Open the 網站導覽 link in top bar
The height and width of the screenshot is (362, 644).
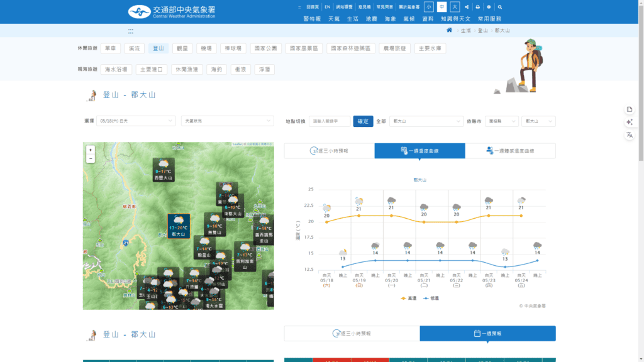(x=344, y=7)
